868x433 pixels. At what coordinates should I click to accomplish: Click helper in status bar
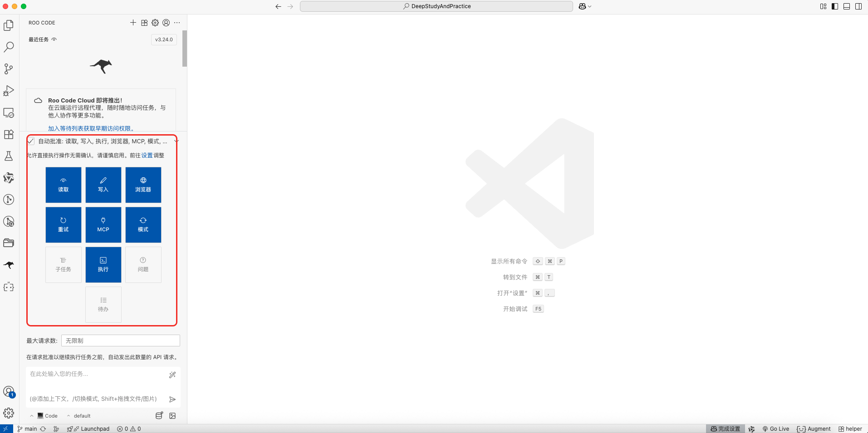click(850, 429)
